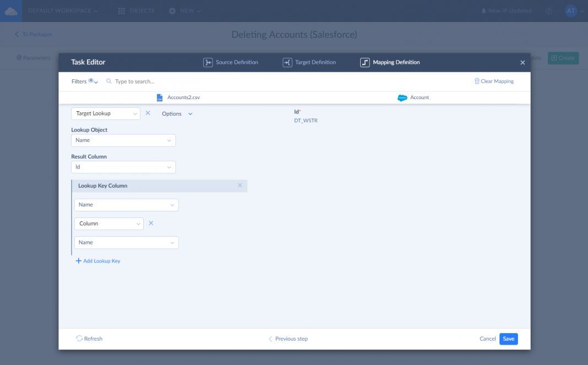Click the Source Definition step icon

pos(208,63)
